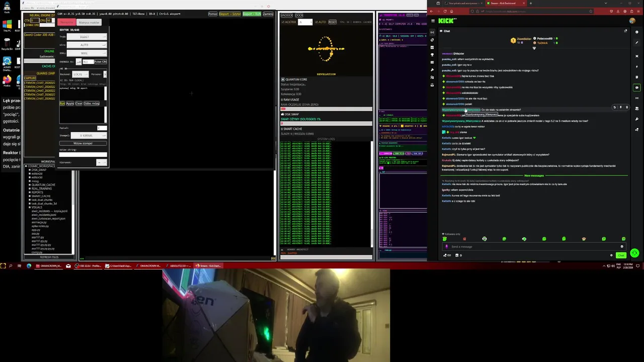Click the DISK SWAP progress bar
Viewport: 644px width, 362px height.
click(327, 124)
